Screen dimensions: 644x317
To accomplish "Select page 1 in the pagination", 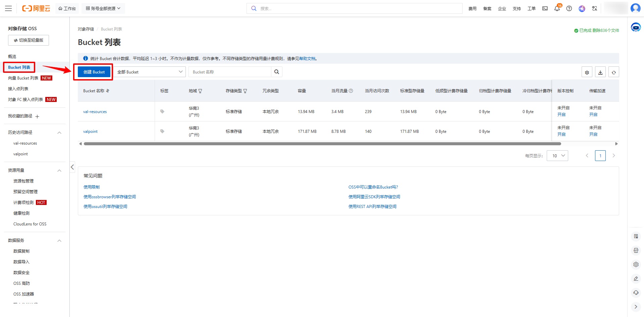I will tap(600, 156).
